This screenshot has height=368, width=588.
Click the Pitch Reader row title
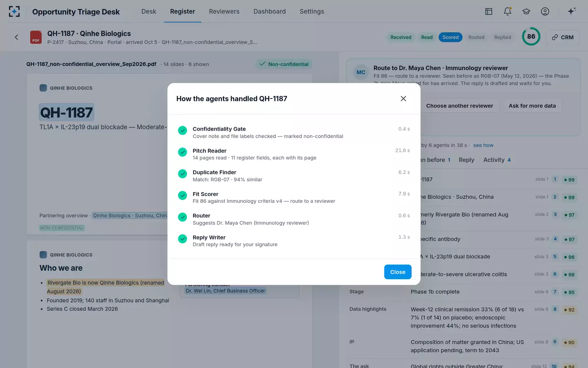coord(209,150)
